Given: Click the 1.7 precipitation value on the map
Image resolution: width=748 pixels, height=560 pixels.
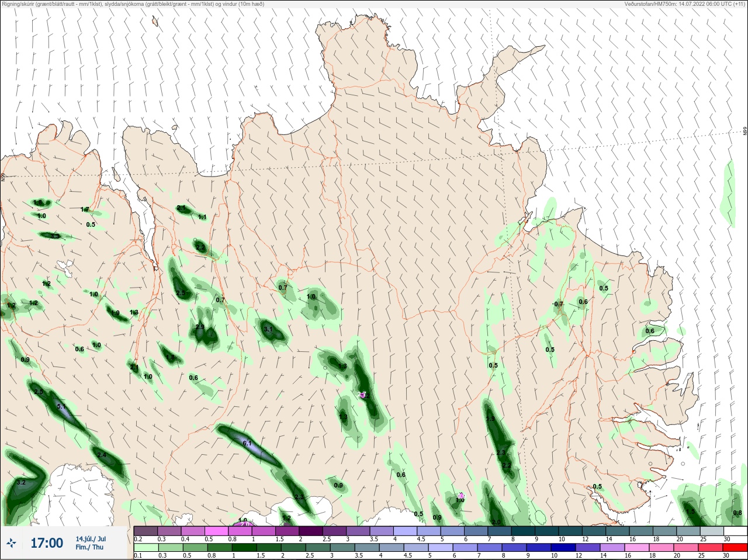Looking at the screenshot, I should click(x=85, y=210).
